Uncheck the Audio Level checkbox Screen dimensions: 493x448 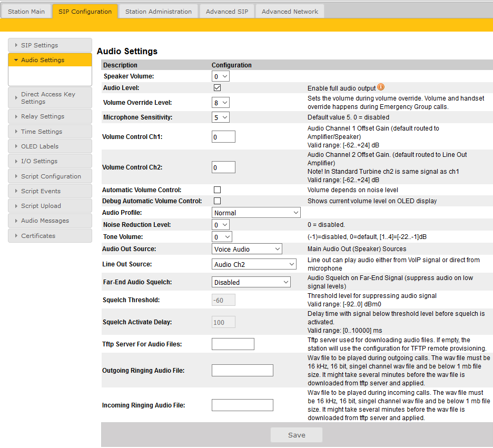[217, 88]
